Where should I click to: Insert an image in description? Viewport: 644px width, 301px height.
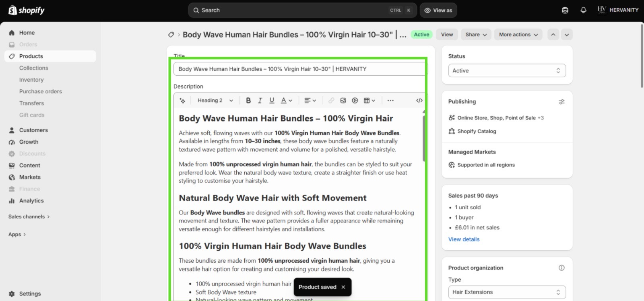pyautogui.click(x=343, y=101)
